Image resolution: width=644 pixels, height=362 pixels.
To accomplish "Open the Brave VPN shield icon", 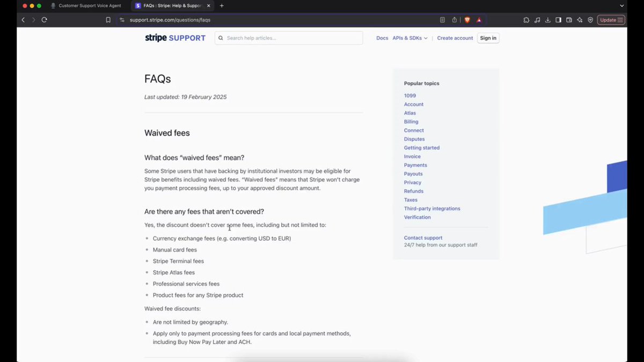I will click(590, 20).
